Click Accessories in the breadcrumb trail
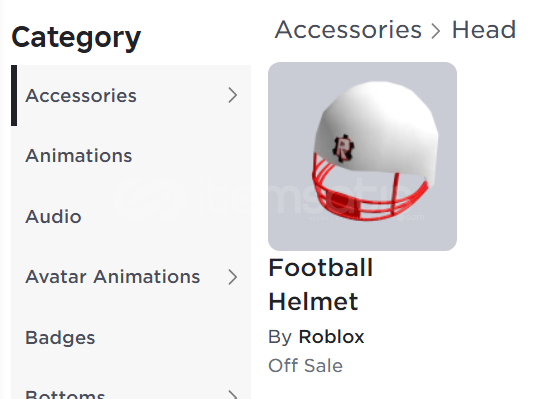This screenshot has width=537, height=399. [x=348, y=30]
